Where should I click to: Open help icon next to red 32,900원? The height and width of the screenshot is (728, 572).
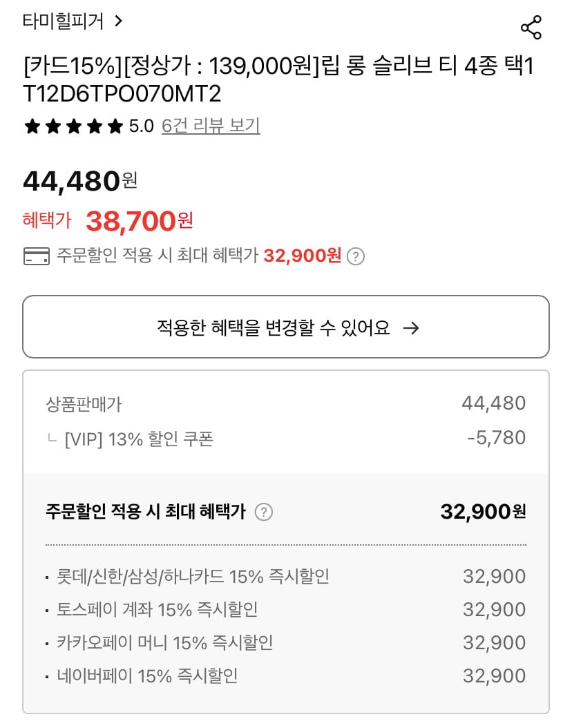click(355, 257)
